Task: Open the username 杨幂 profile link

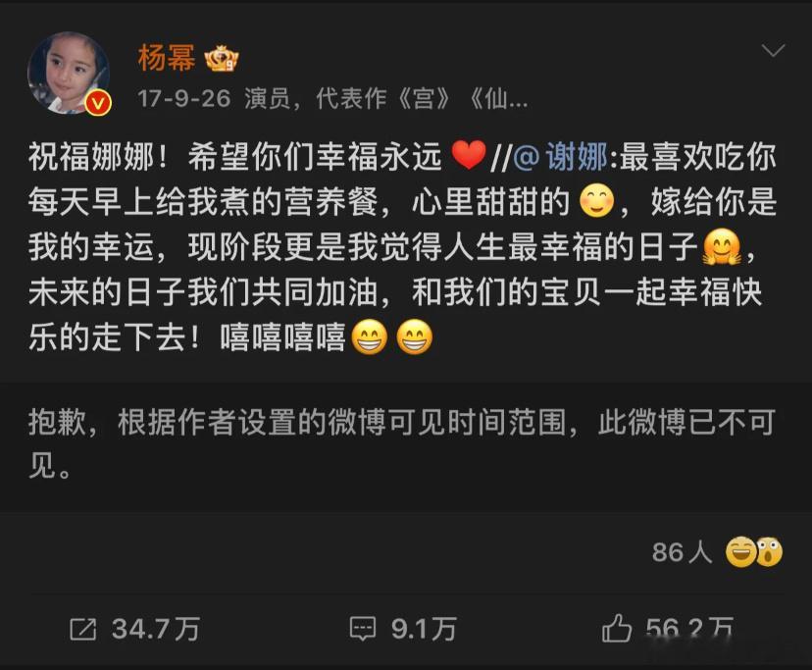Action: pos(167,58)
